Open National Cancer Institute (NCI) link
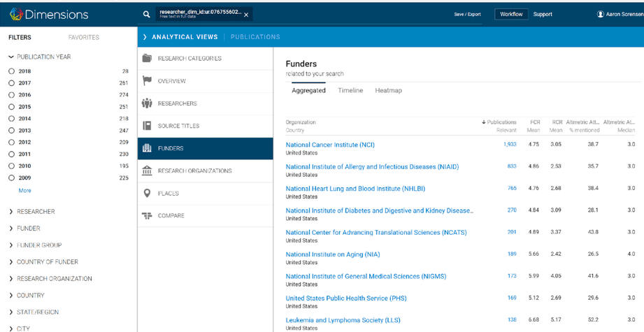 330,145
